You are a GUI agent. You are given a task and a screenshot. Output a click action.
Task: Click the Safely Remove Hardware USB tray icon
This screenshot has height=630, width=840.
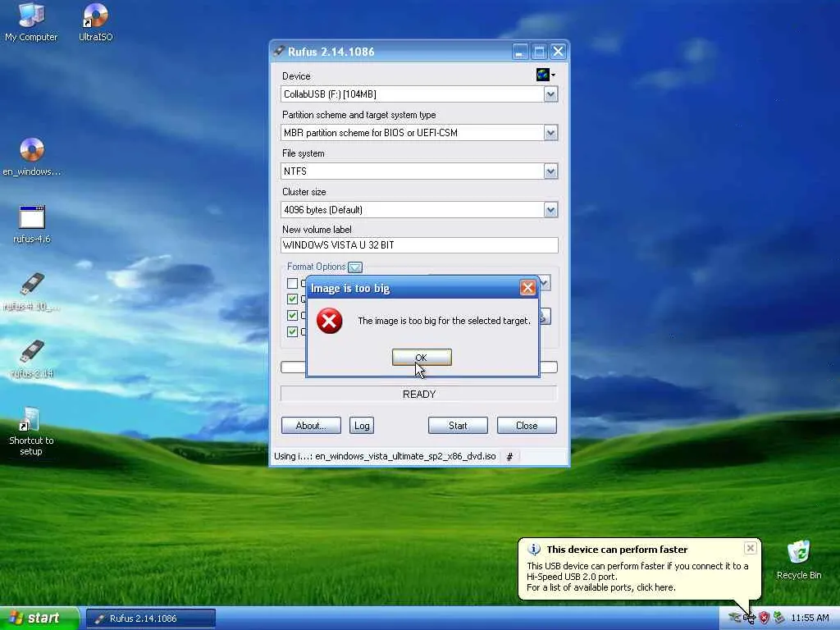[749, 619]
